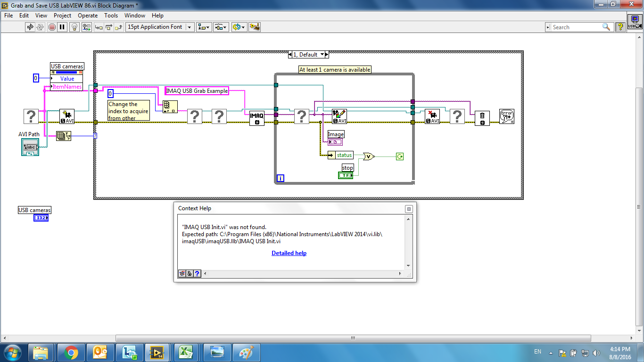Click case selector previous-case arrow
The image size is (644, 362).
290,55
